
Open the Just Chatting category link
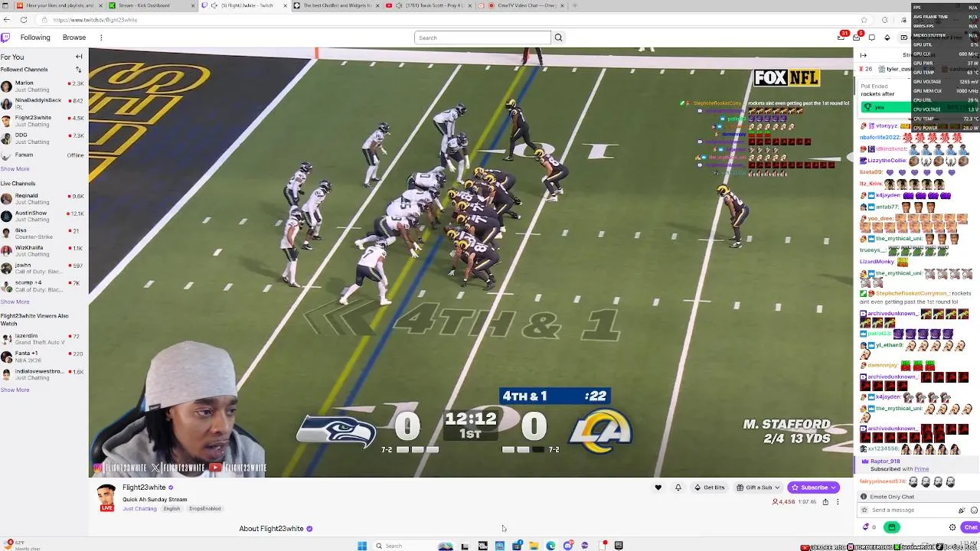pos(139,509)
